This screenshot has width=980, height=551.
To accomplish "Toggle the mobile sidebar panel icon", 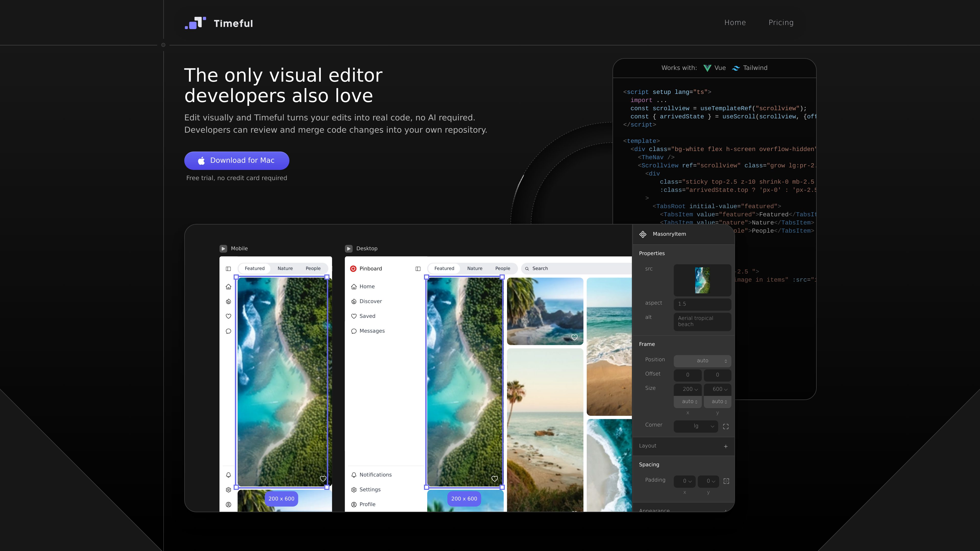I will pyautogui.click(x=228, y=268).
